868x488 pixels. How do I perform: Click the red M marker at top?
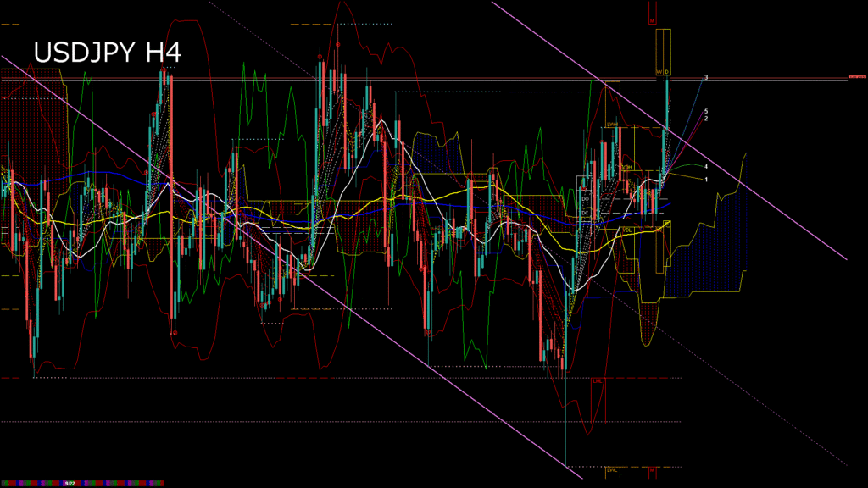coord(652,19)
